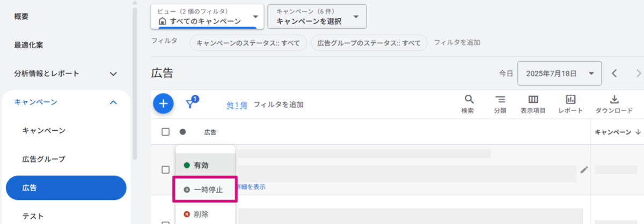Click the 今日 label beside the date

(506, 73)
